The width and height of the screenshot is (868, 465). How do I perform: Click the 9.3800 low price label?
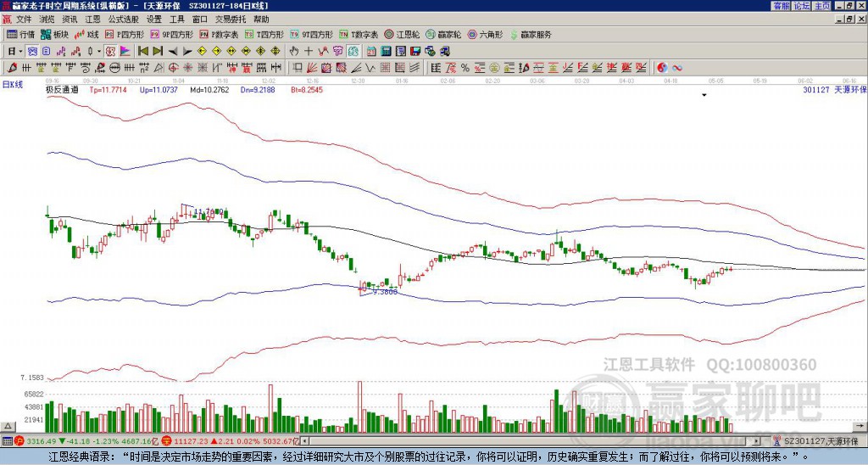(385, 292)
